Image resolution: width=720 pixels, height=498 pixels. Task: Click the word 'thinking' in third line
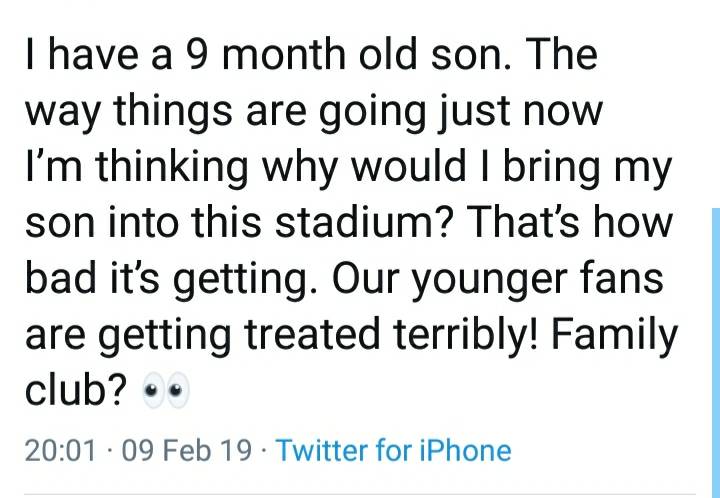pyautogui.click(x=172, y=170)
